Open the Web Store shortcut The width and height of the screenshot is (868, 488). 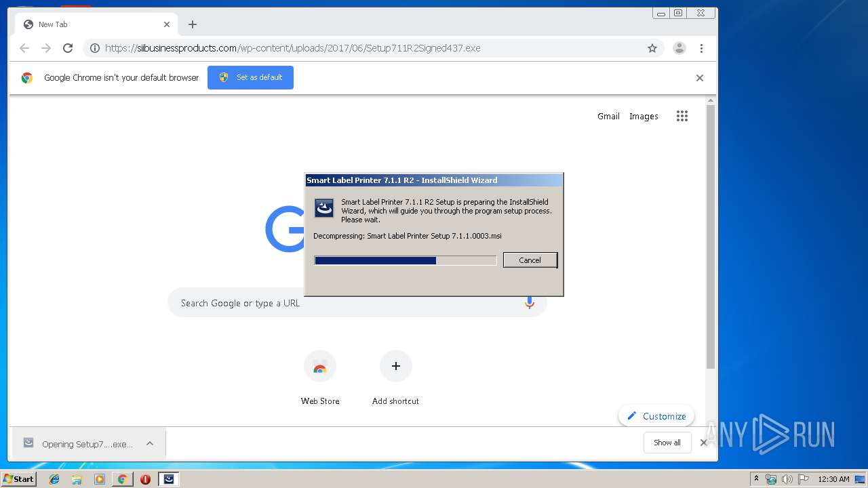[x=320, y=378]
